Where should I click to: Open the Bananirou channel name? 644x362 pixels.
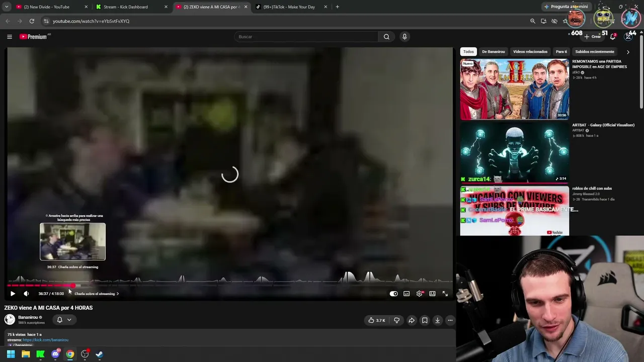[x=28, y=317]
